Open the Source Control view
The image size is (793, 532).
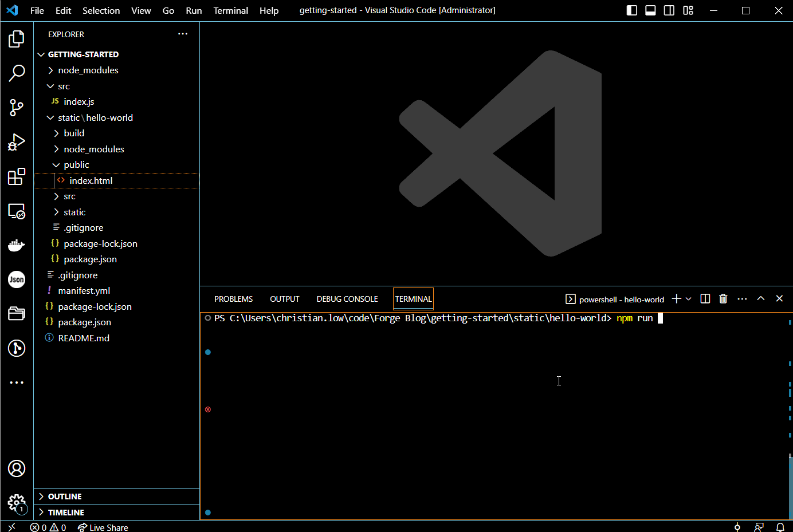tap(17, 108)
